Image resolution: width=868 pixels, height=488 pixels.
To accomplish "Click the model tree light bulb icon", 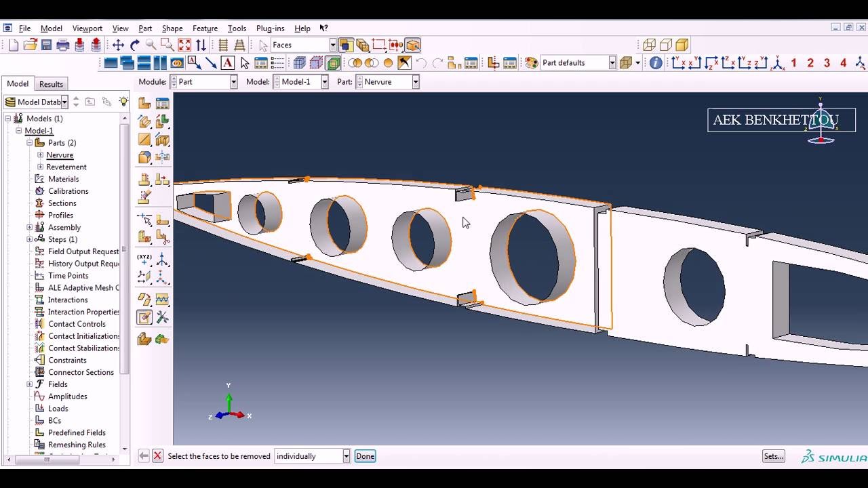I will [123, 102].
